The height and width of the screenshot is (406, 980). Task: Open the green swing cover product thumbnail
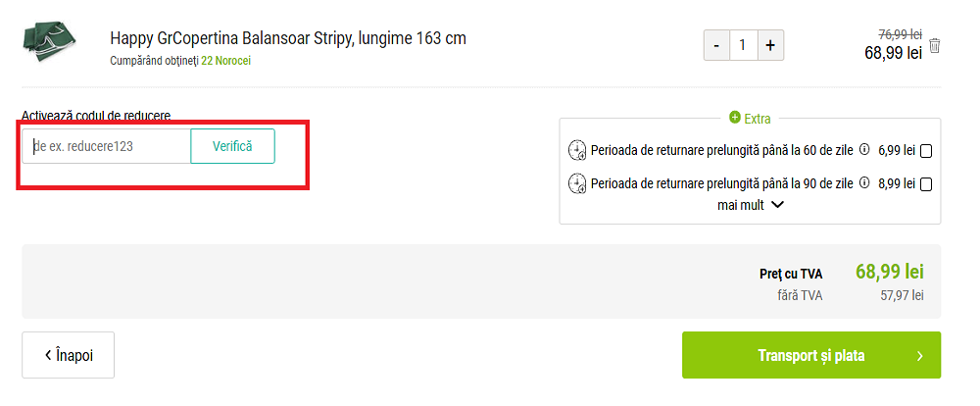[x=46, y=46]
